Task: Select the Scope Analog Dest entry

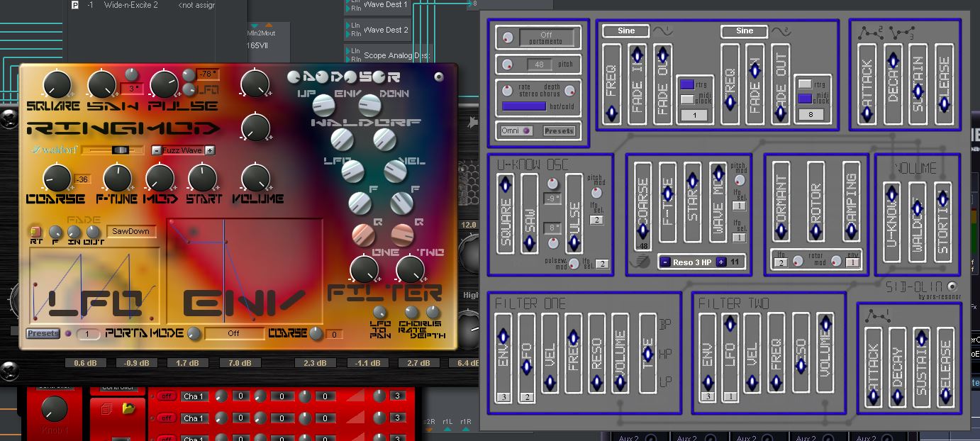Action: click(x=396, y=55)
